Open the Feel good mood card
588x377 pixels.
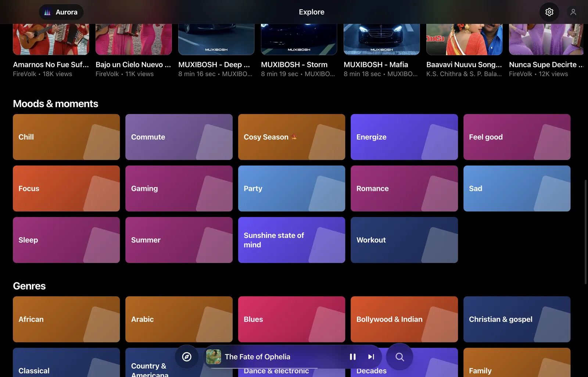point(517,137)
